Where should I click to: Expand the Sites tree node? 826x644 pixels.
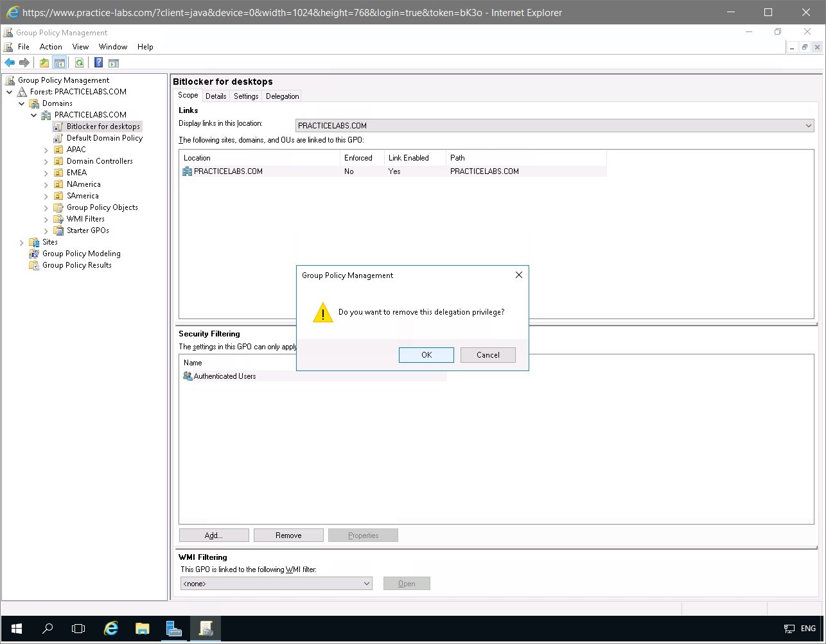tap(22, 242)
